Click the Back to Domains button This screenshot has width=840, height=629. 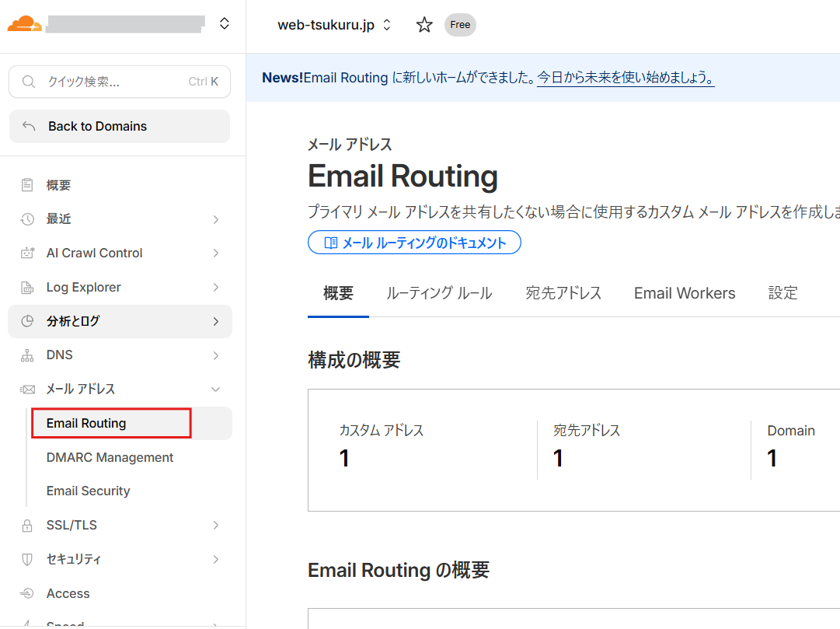click(120, 126)
